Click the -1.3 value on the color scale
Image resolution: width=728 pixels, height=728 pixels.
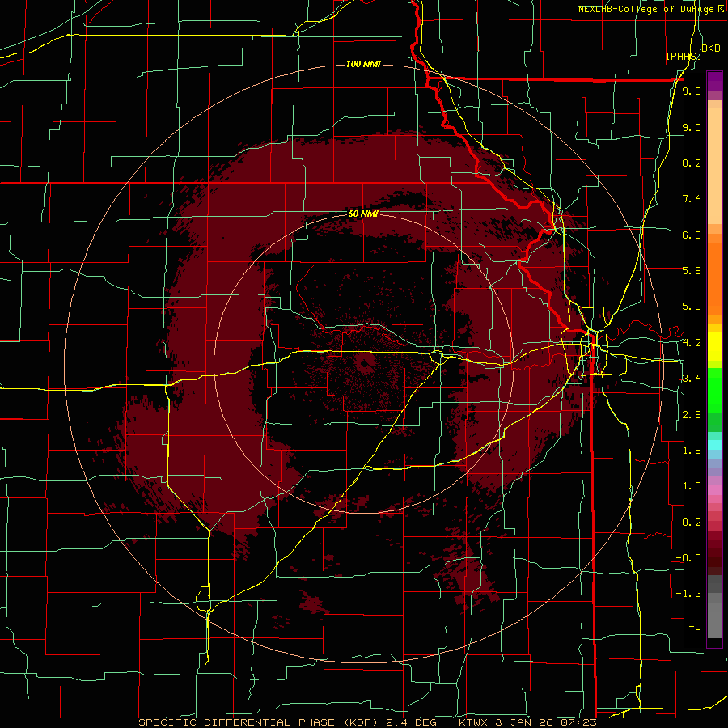(688, 594)
